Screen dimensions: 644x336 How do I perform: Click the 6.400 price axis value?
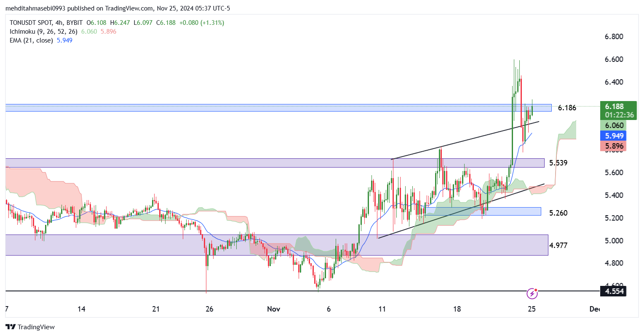click(614, 82)
